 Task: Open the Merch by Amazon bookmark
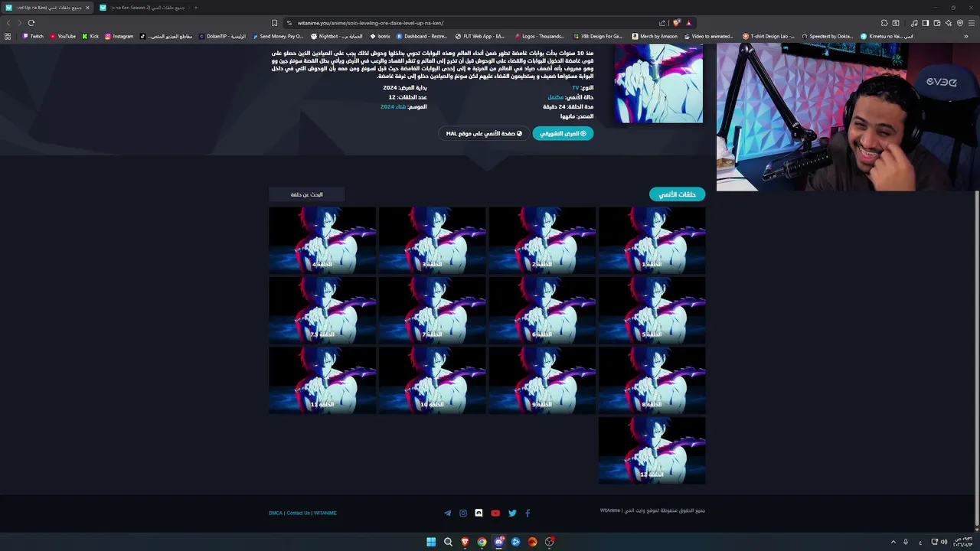[x=655, y=36]
